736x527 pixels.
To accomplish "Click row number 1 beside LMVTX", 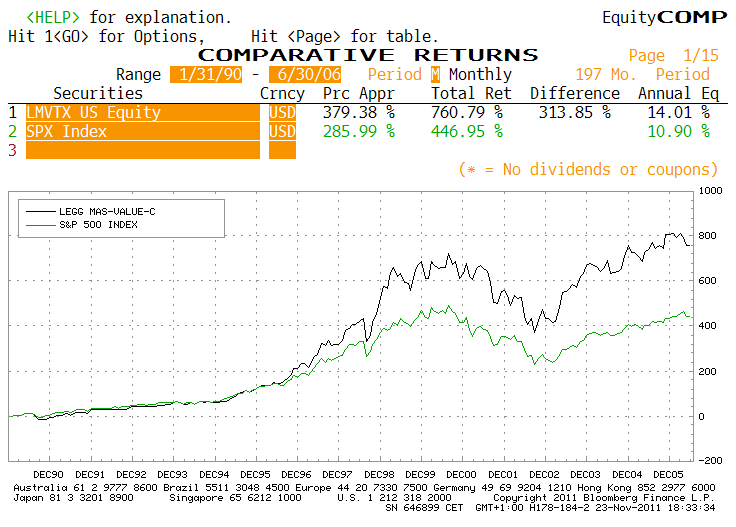I will (x=13, y=113).
